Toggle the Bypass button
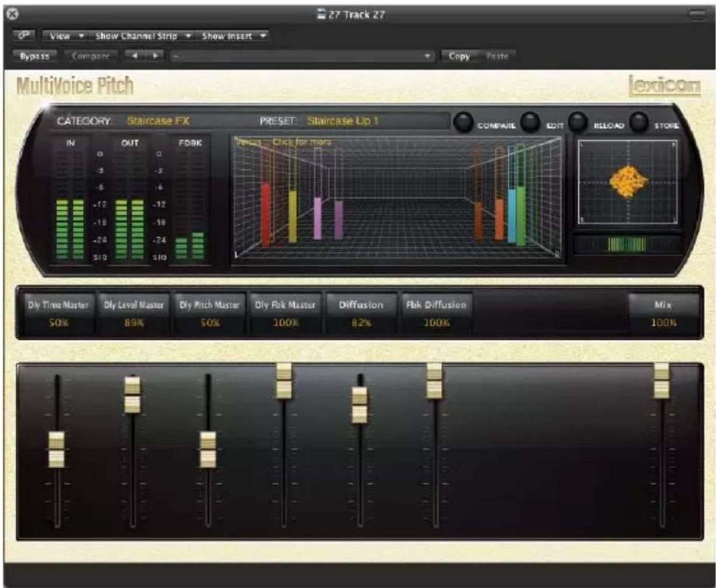The image size is (716, 588). 35,56
